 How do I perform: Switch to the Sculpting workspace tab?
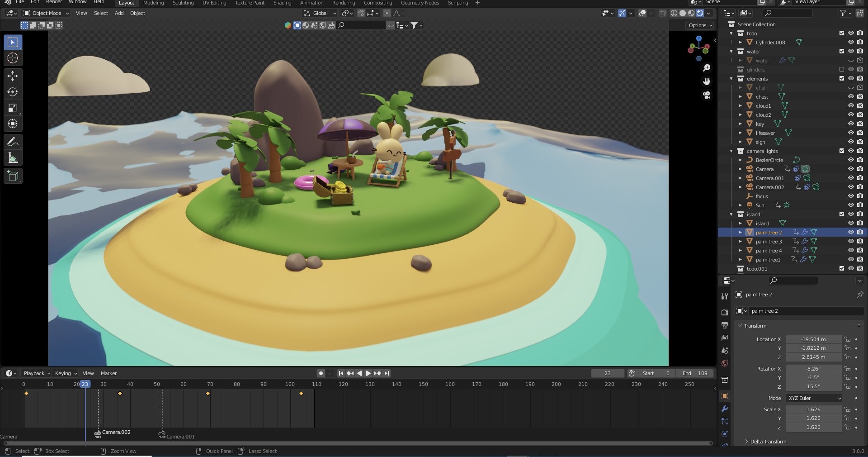coord(183,3)
